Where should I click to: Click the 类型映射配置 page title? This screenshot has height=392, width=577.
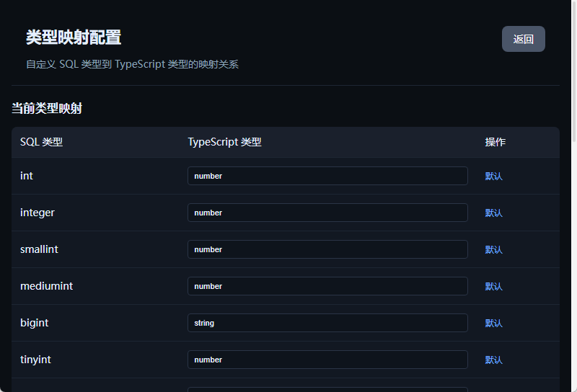(74, 37)
